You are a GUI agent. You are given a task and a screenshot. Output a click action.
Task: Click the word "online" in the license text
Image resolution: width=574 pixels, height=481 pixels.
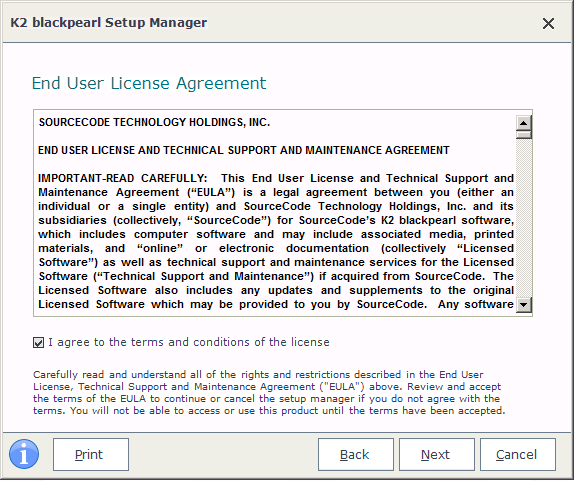160,248
